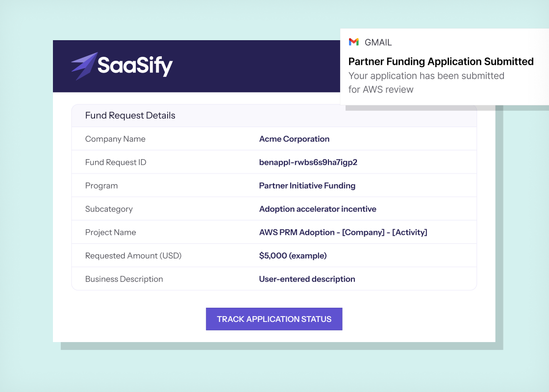This screenshot has width=549, height=392.
Task: Click the GMAIL label in notification
Action: (x=378, y=42)
